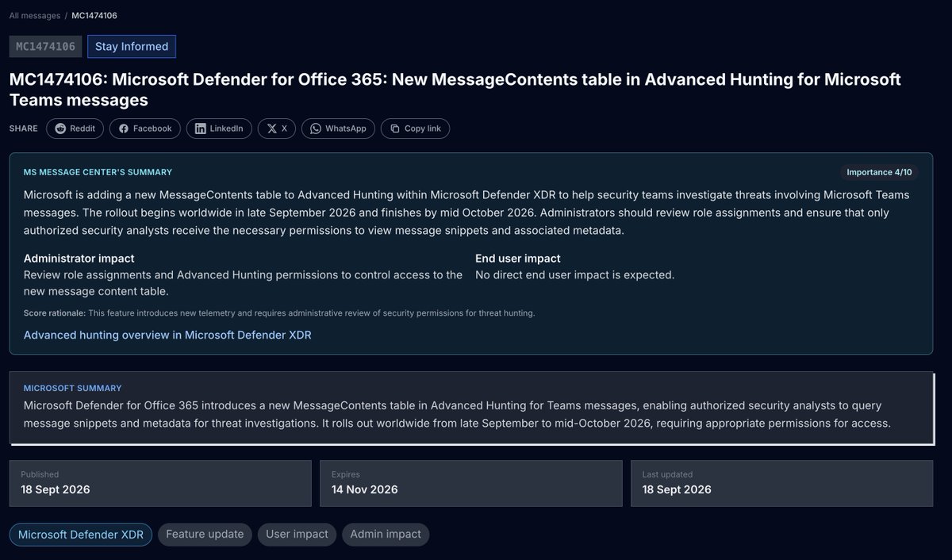Click the MICROSOFT SUMMARY heading
This screenshot has height=560, width=952.
click(72, 389)
